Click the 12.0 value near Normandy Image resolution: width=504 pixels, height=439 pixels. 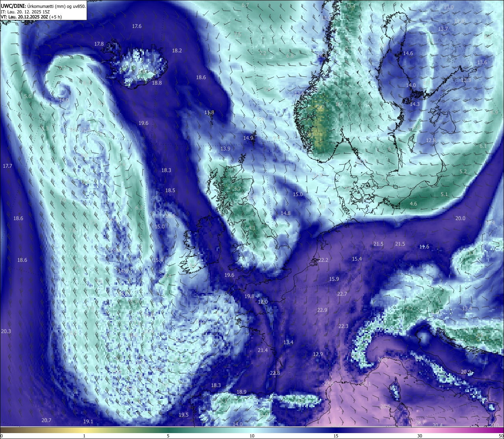(x=263, y=302)
